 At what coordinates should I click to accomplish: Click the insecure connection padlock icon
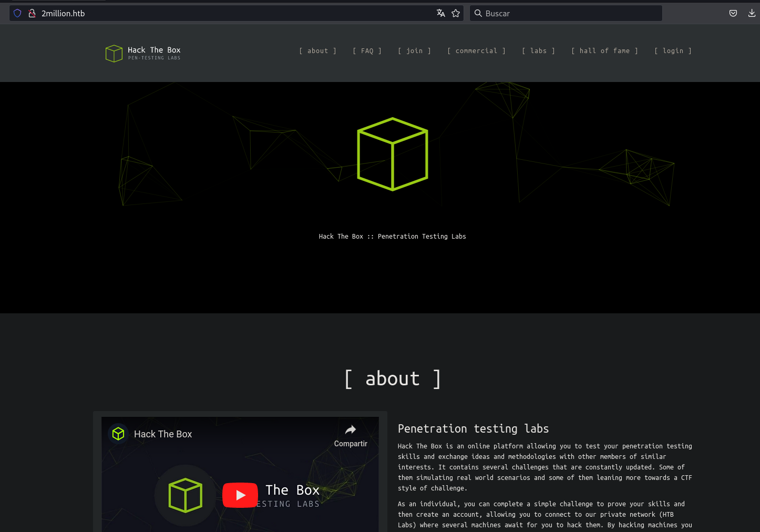[32, 13]
